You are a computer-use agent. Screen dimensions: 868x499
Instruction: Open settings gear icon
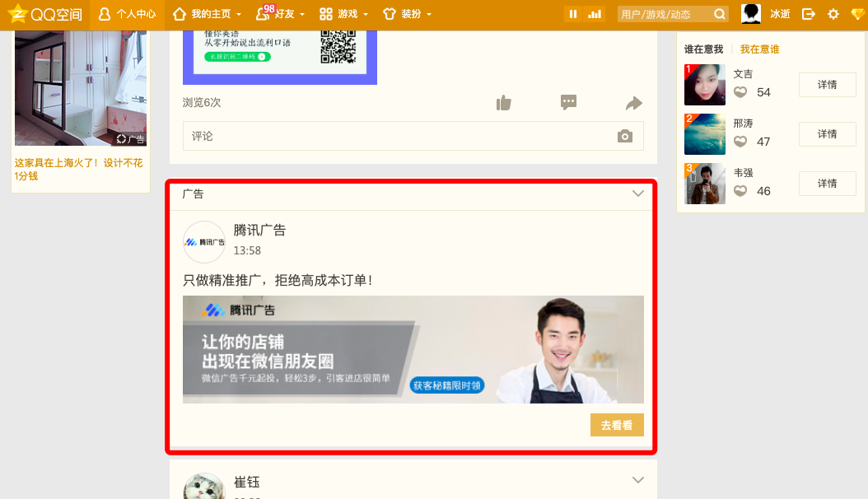coord(833,14)
